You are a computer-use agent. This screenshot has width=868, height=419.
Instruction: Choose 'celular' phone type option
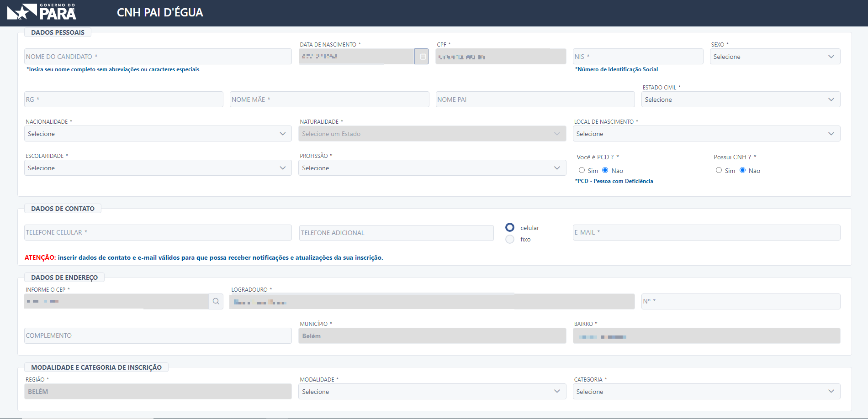coord(510,227)
